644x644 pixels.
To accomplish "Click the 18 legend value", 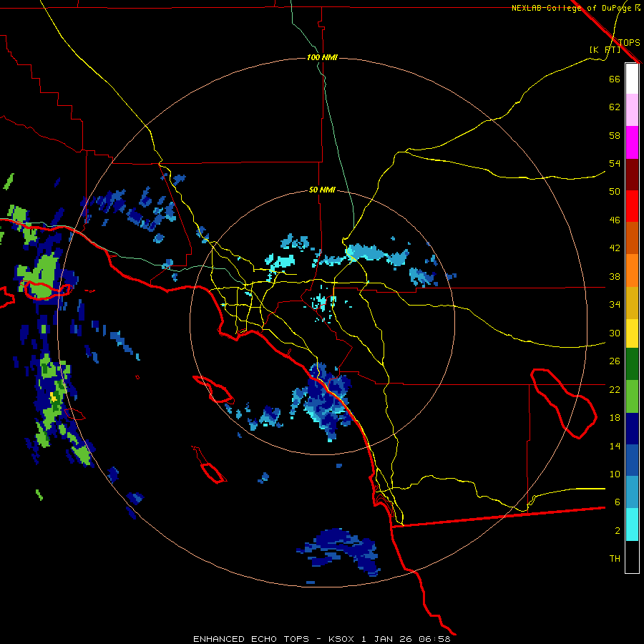I will 615,418.
